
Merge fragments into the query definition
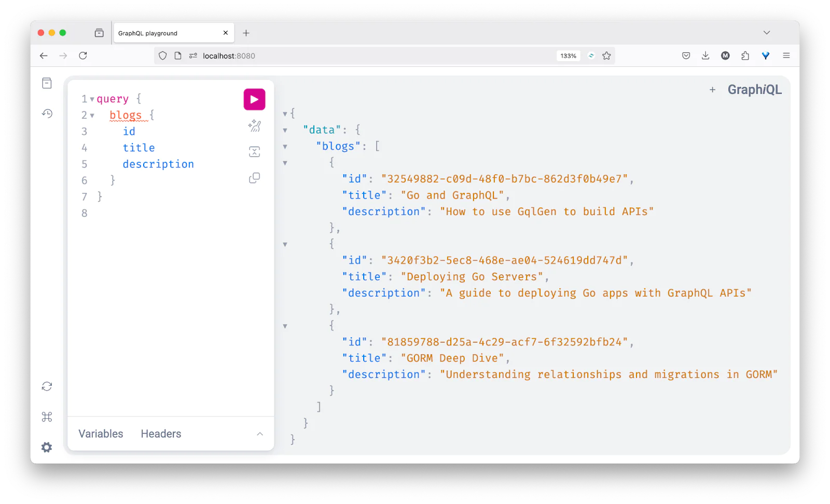(x=254, y=151)
